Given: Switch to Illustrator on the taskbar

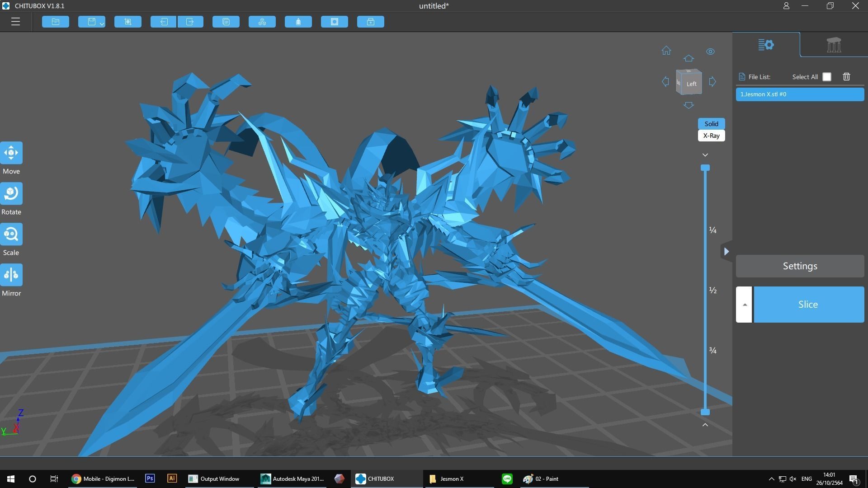Looking at the screenshot, I should [x=172, y=479].
